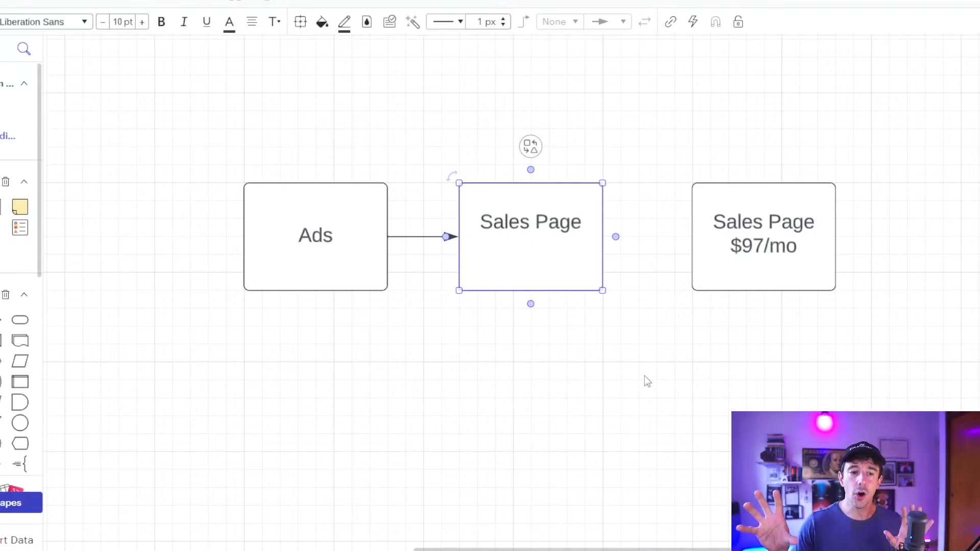Viewport: 980px width, 551px height.
Task: Open the line style dropdown
Action: [447, 22]
